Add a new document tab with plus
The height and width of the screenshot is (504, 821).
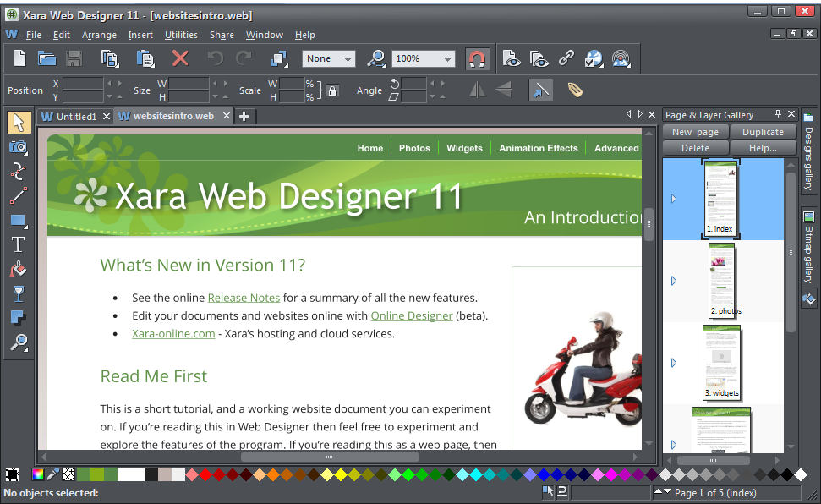click(x=244, y=117)
